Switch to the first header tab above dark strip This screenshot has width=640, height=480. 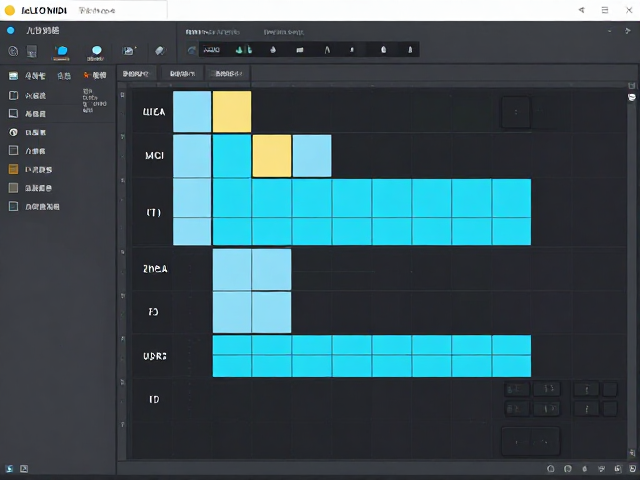212,32
